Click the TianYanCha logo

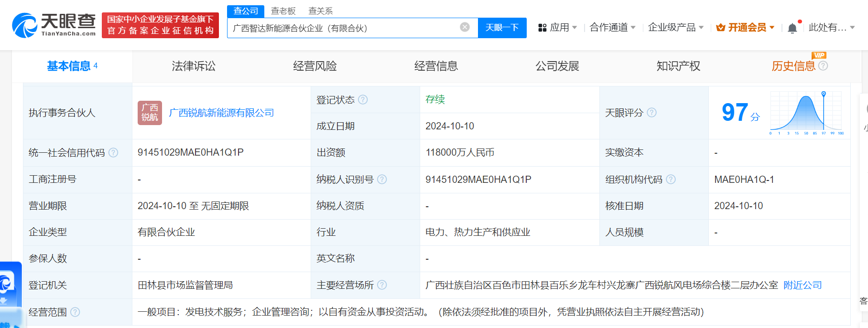click(x=54, y=25)
